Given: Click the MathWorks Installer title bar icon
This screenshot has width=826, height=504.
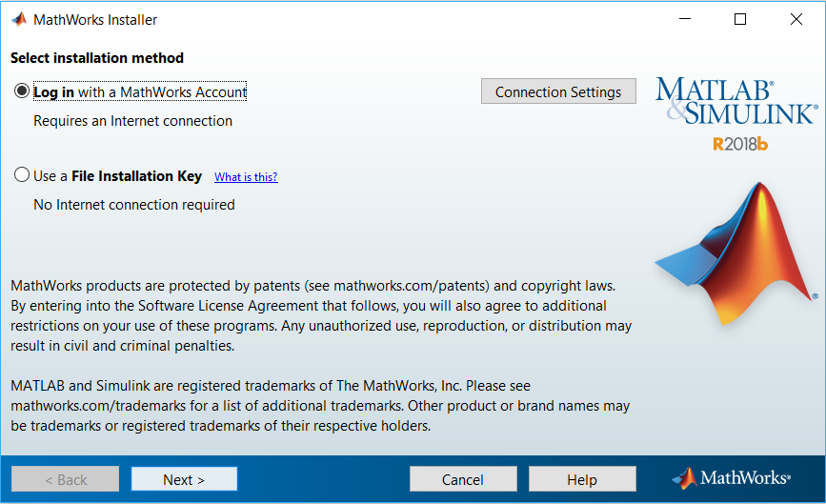Looking at the screenshot, I should (x=19, y=19).
